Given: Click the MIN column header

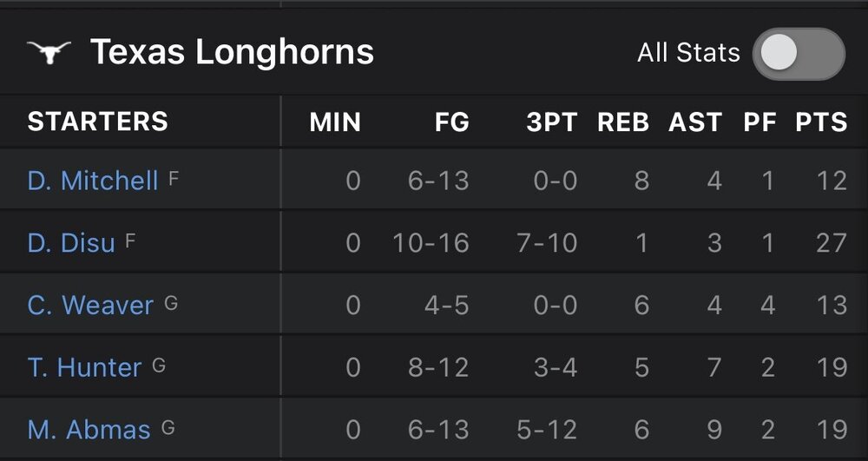Looking at the screenshot, I should (x=335, y=122).
